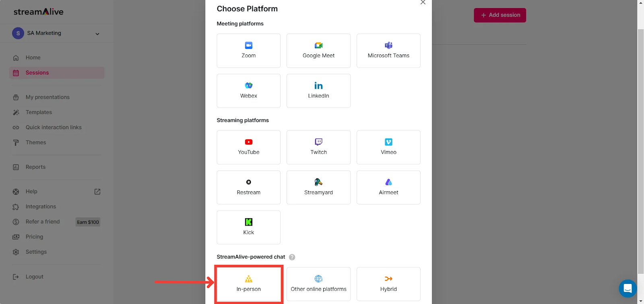Click the Microsoft Teams logo icon
The image size is (644, 304).
(x=388, y=45)
